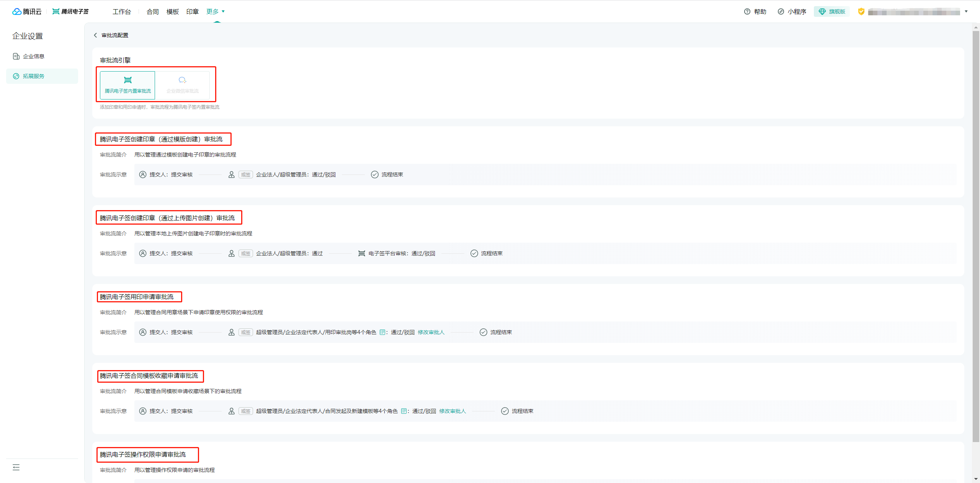Viewport: 980px width, 483px height.
Task: Open the 印章 tab
Action: [193, 12]
